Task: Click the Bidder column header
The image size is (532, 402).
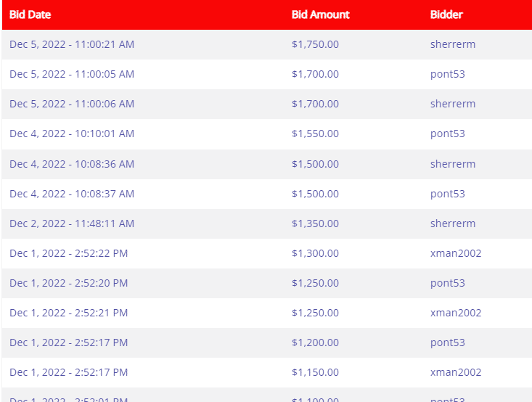Action: (446, 15)
